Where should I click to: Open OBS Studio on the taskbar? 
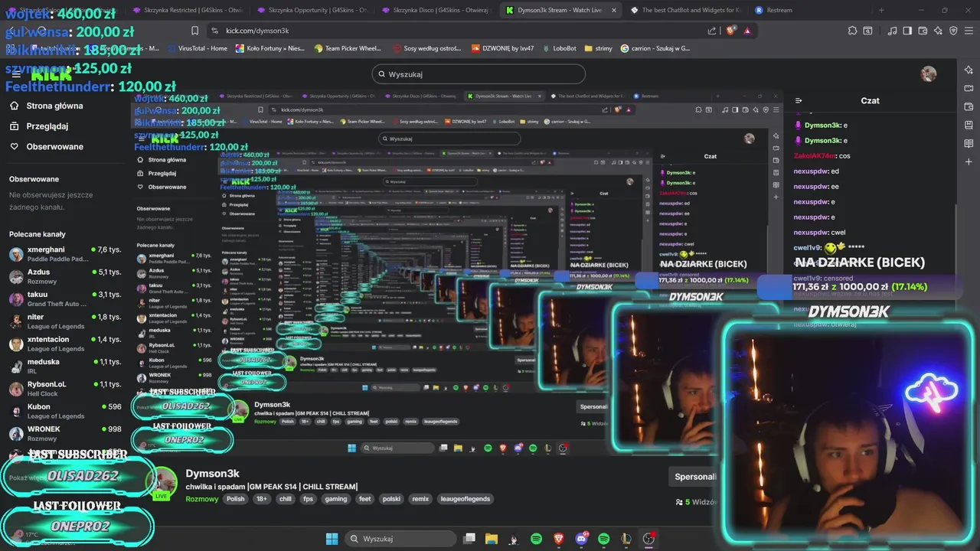tap(648, 539)
